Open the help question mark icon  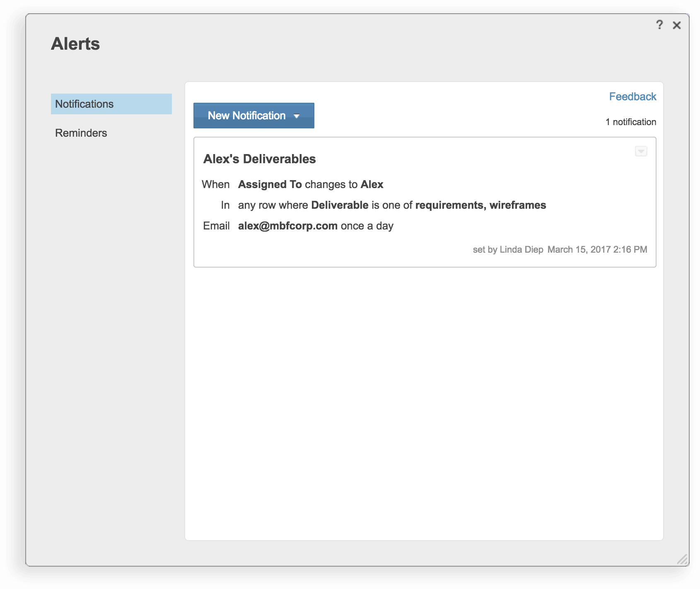[x=659, y=25]
